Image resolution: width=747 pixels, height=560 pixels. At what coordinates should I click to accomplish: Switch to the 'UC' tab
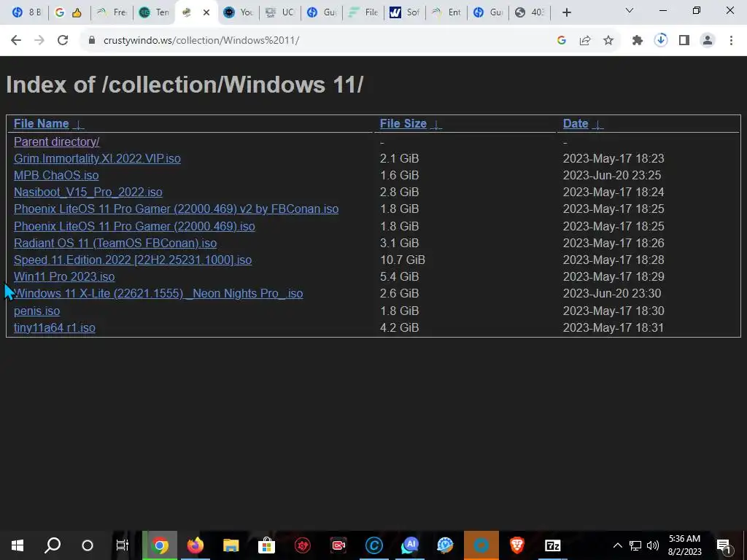tap(280, 12)
